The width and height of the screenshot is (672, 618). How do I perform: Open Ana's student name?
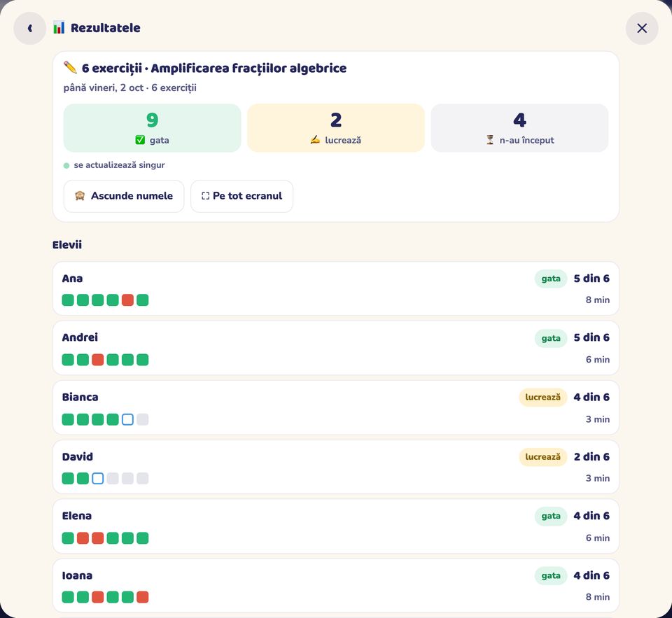point(72,279)
